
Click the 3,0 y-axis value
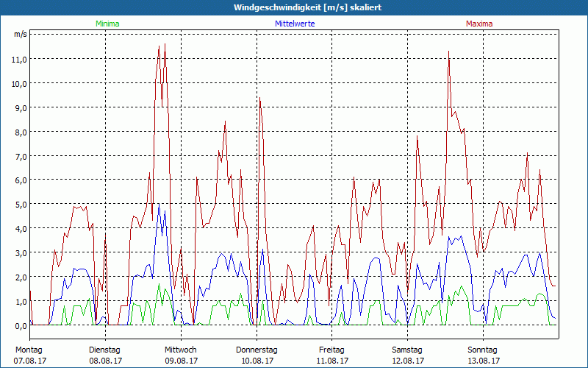click(21, 253)
